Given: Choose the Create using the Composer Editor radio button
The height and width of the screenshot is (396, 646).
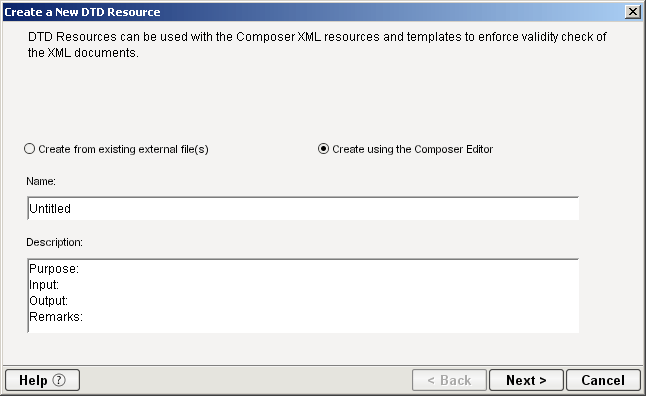Looking at the screenshot, I should click(x=323, y=149).
